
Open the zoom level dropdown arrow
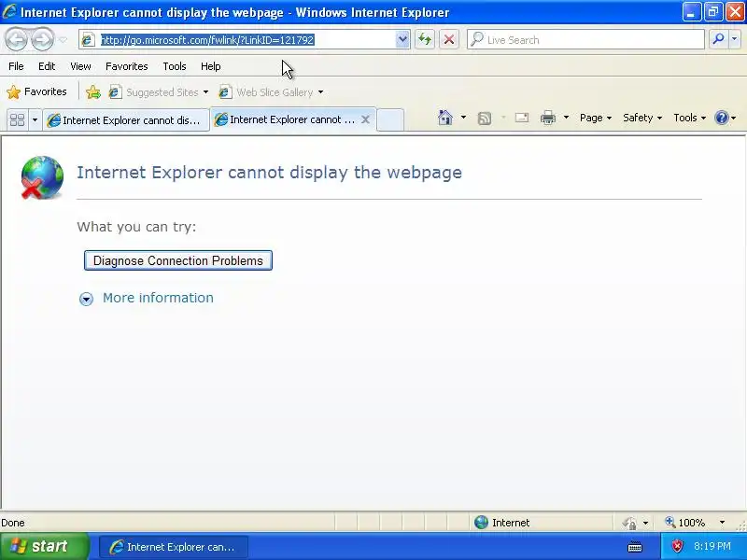722,523
